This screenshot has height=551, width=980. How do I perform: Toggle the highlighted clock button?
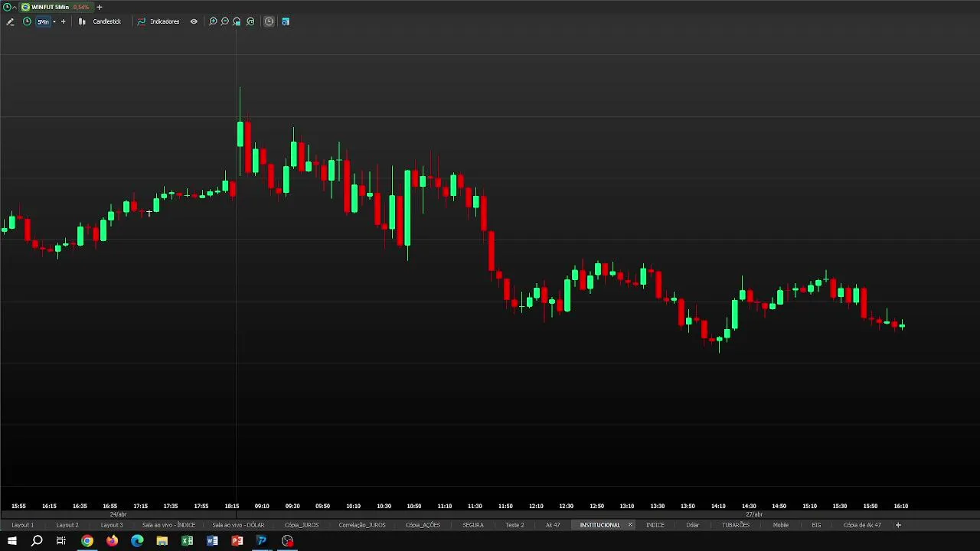269,21
